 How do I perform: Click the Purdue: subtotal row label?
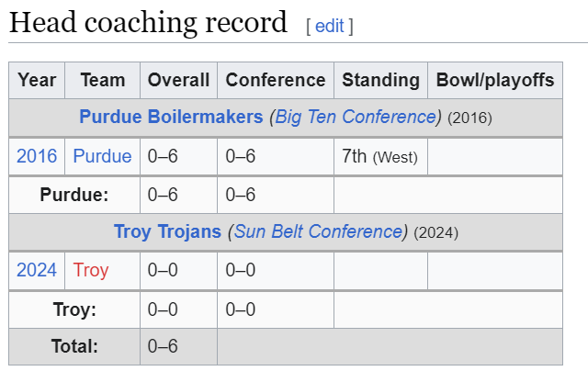point(74,195)
